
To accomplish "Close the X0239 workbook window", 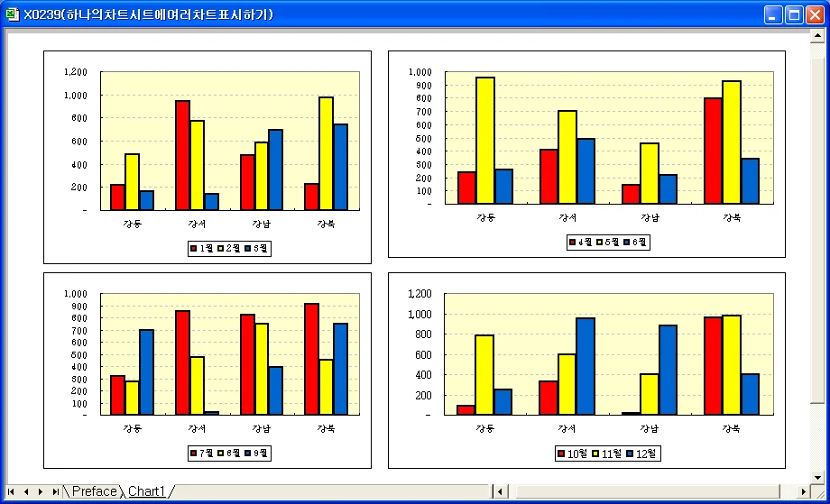I will pyautogui.click(x=815, y=14).
